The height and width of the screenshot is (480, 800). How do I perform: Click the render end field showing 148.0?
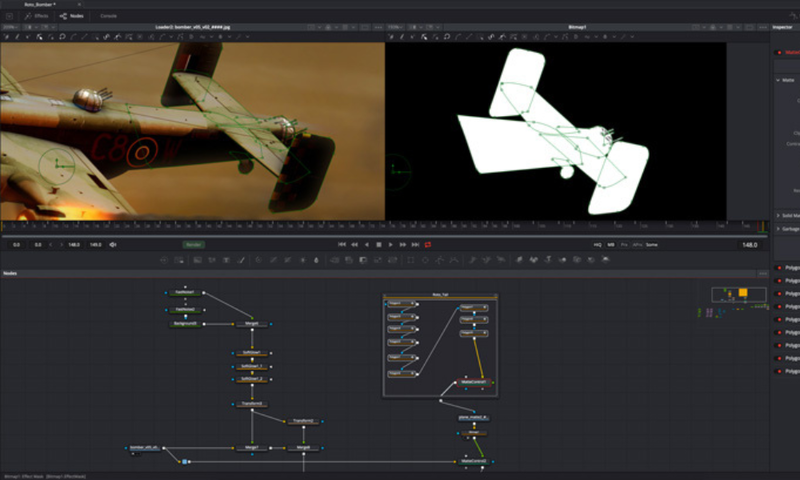(74, 245)
